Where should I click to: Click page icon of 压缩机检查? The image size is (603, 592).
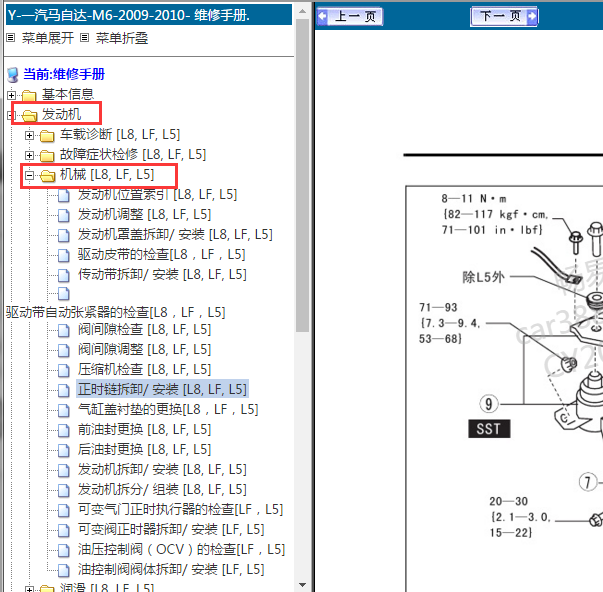[64, 370]
